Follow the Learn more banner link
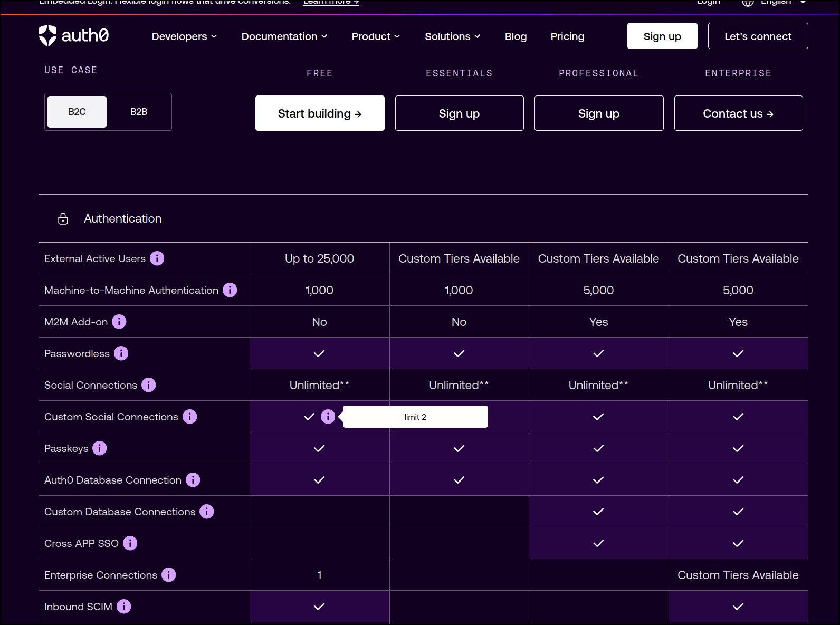The height and width of the screenshot is (625, 840). 331,2
